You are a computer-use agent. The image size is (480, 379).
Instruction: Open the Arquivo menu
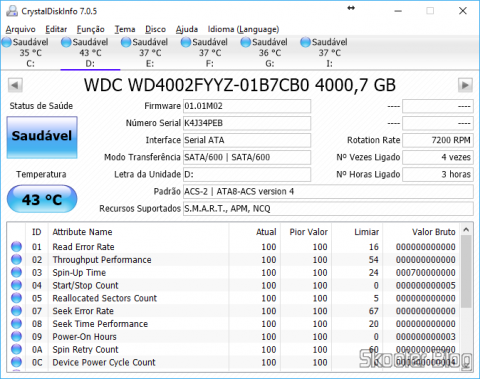click(x=20, y=29)
